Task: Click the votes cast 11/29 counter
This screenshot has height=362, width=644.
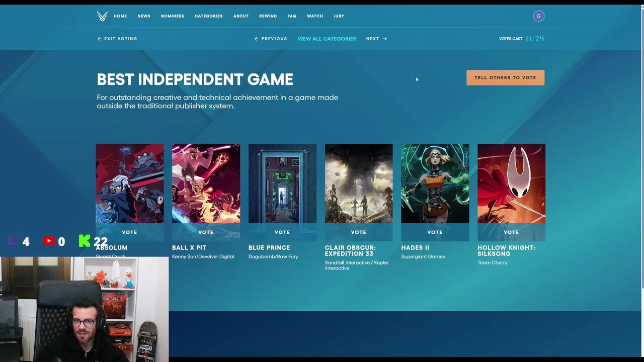Action: (521, 39)
